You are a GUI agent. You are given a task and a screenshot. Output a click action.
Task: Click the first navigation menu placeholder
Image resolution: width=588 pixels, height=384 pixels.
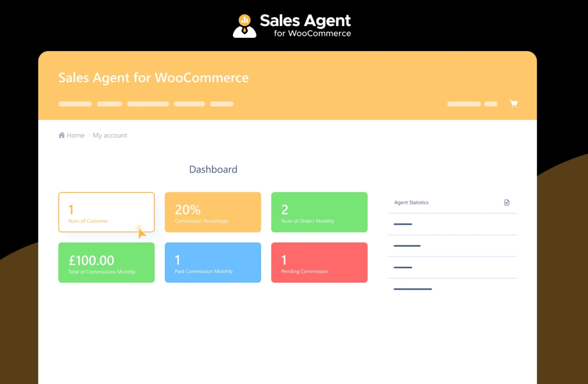[x=75, y=104]
